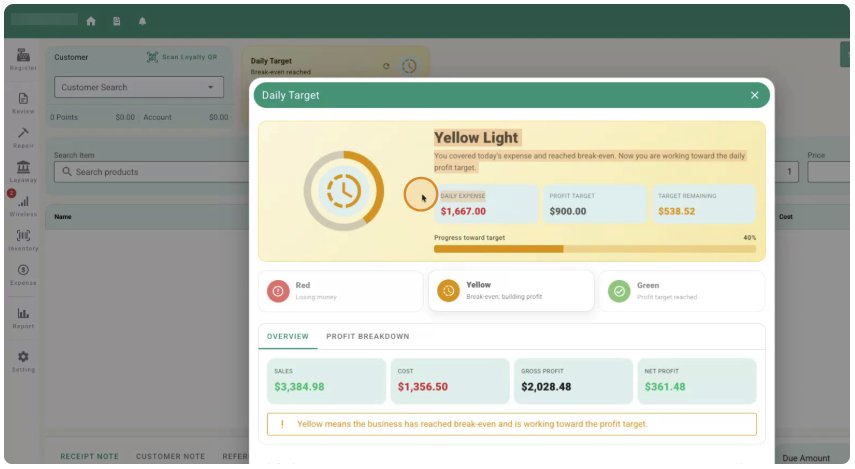Click the Gross Profit $2,028.48 card

pos(573,381)
